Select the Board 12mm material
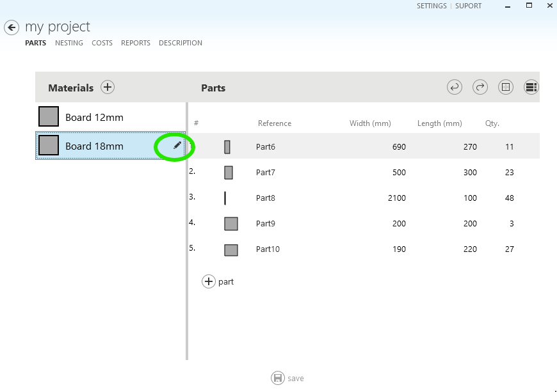The height and width of the screenshot is (392, 557). click(x=94, y=118)
